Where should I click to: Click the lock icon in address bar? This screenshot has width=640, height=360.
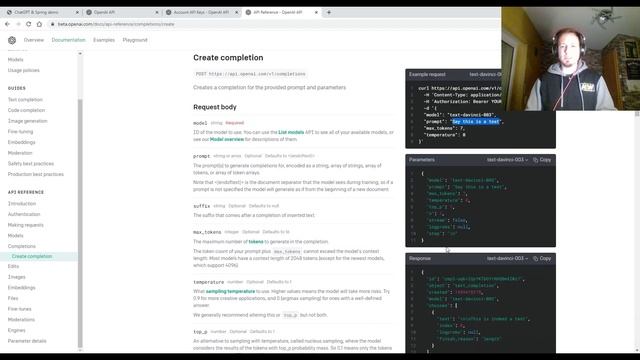coord(52,24)
